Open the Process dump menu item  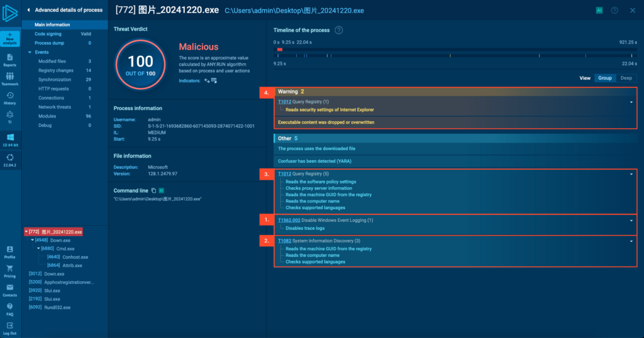(49, 43)
